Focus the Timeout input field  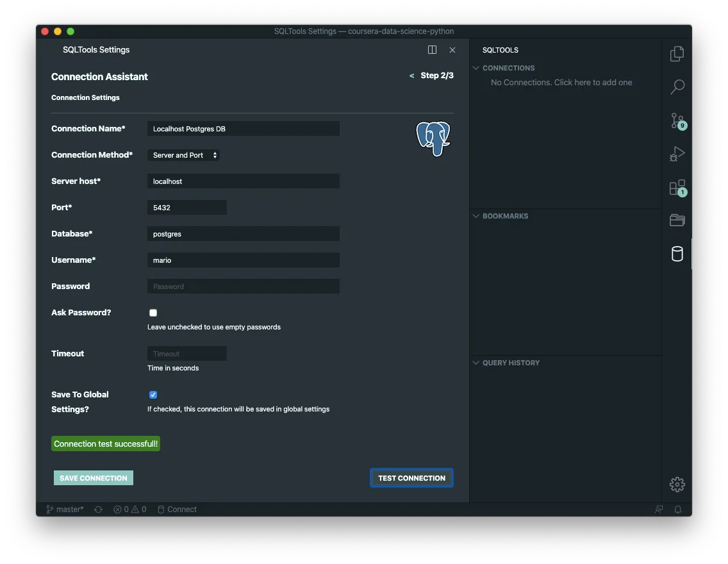click(x=187, y=353)
